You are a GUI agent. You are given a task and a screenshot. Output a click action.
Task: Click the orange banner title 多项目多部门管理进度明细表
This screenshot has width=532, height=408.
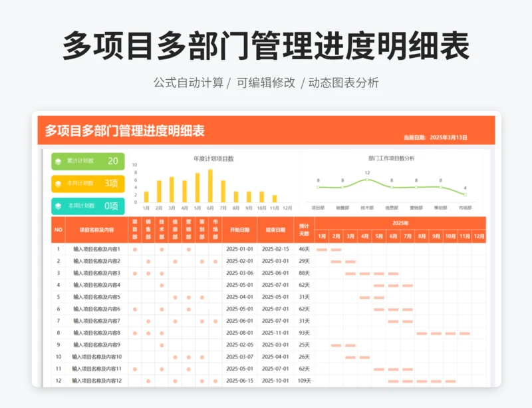[125, 131]
